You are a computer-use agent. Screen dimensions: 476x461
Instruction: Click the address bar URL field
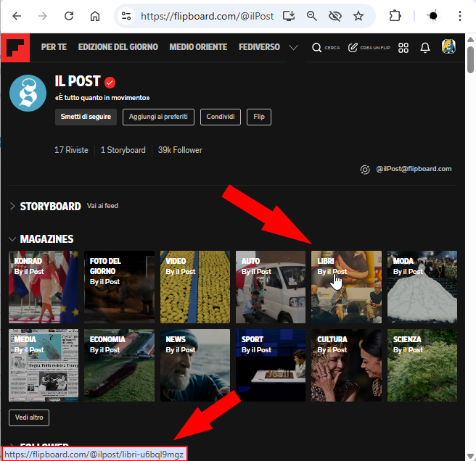click(207, 16)
